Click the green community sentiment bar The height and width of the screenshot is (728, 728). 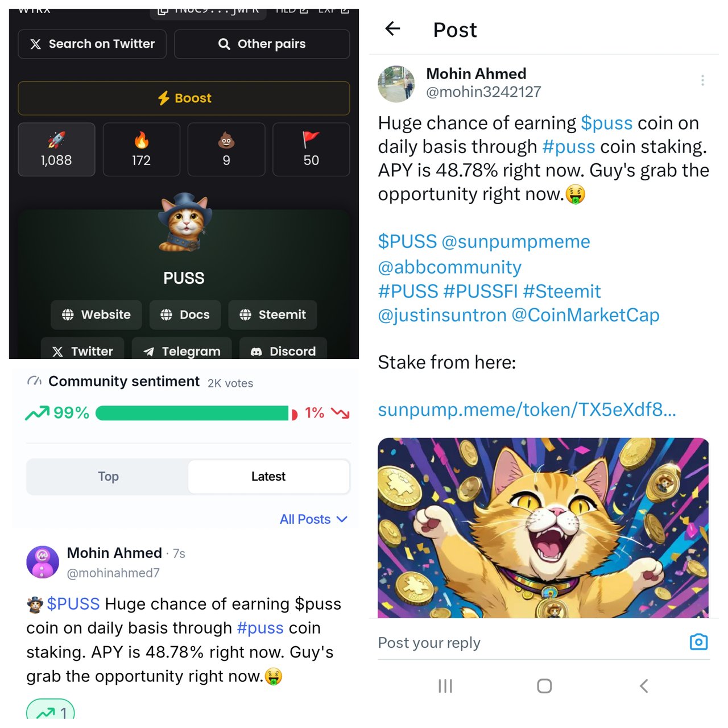[192, 413]
